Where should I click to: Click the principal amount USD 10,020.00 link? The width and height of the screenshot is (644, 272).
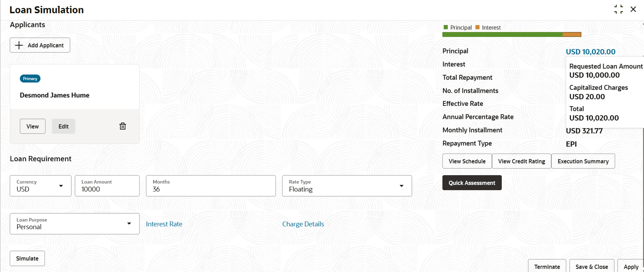[x=590, y=52]
